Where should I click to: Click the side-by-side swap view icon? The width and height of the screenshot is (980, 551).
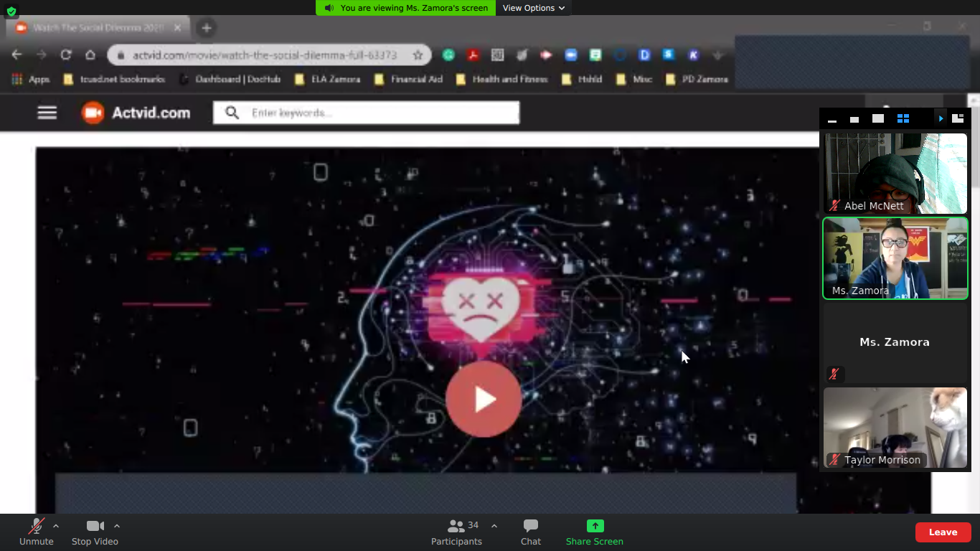pos(958,118)
